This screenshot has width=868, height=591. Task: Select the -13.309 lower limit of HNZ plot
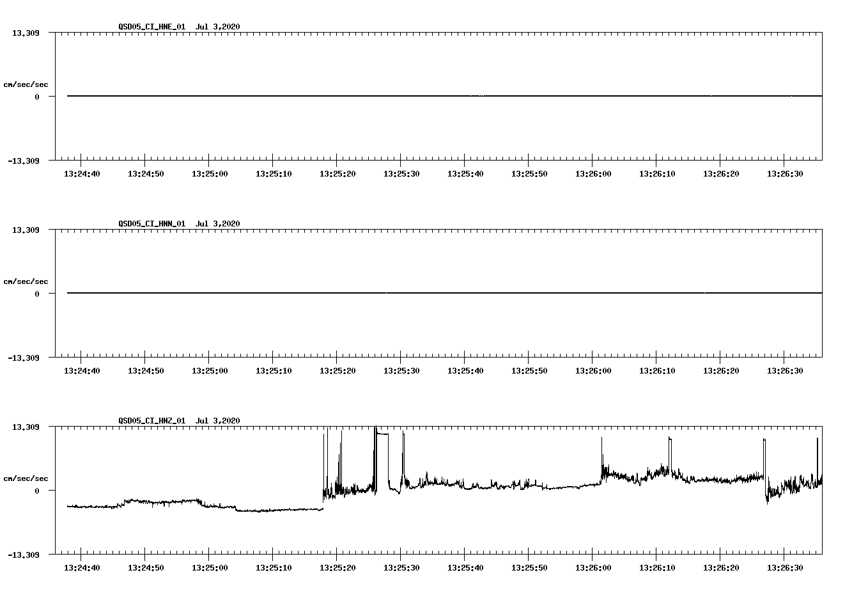(24, 555)
